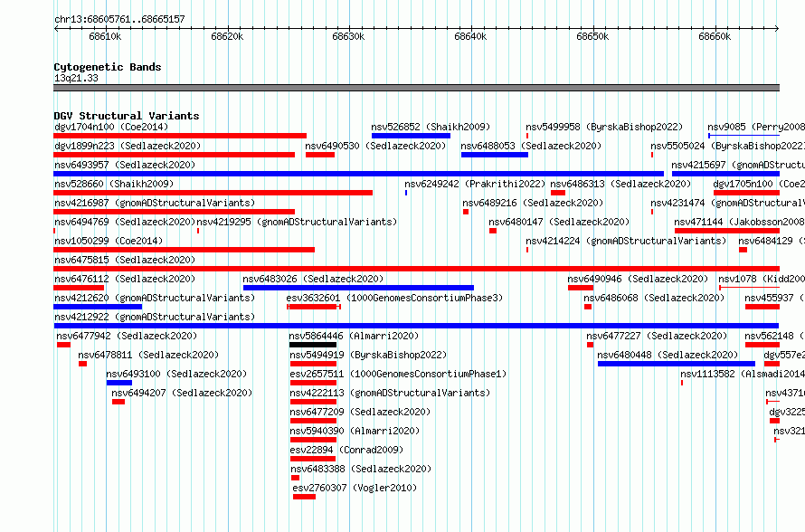Open nsv5499958 (ByrskaBishop2022) label
The height and width of the screenshot is (532, 805).
pos(604,127)
